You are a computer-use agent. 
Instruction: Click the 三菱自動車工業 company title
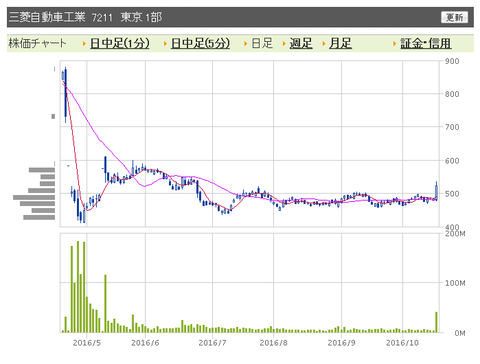click(47, 17)
